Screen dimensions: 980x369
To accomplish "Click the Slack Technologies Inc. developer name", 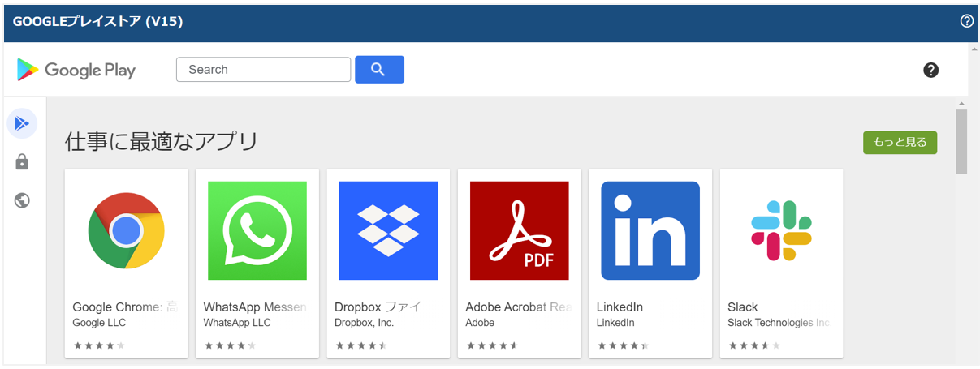I will click(779, 323).
